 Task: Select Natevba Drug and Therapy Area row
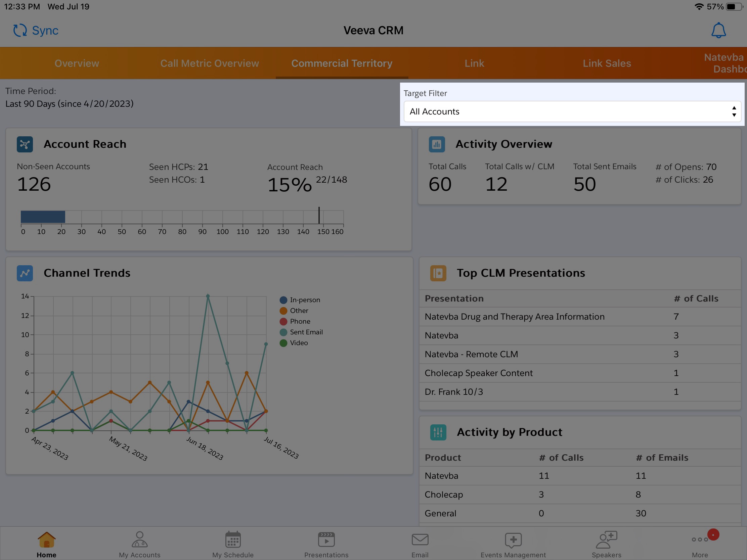click(x=514, y=317)
